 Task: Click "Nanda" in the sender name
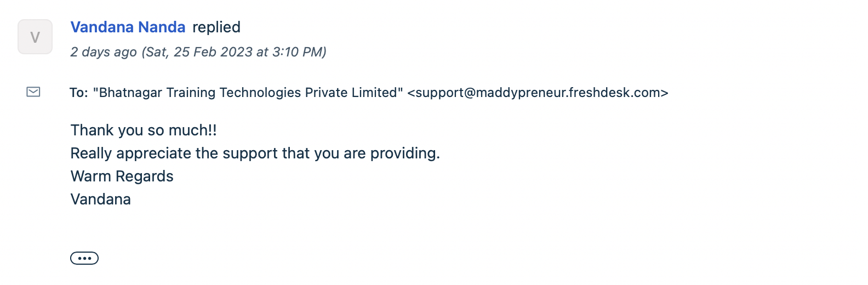[162, 27]
